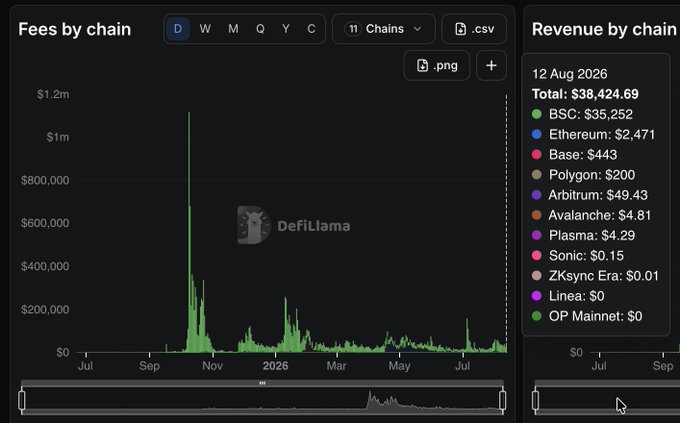Click the blue Ethereum legend dot
Viewport: 680px width, 423px height.
pyautogui.click(x=536, y=134)
